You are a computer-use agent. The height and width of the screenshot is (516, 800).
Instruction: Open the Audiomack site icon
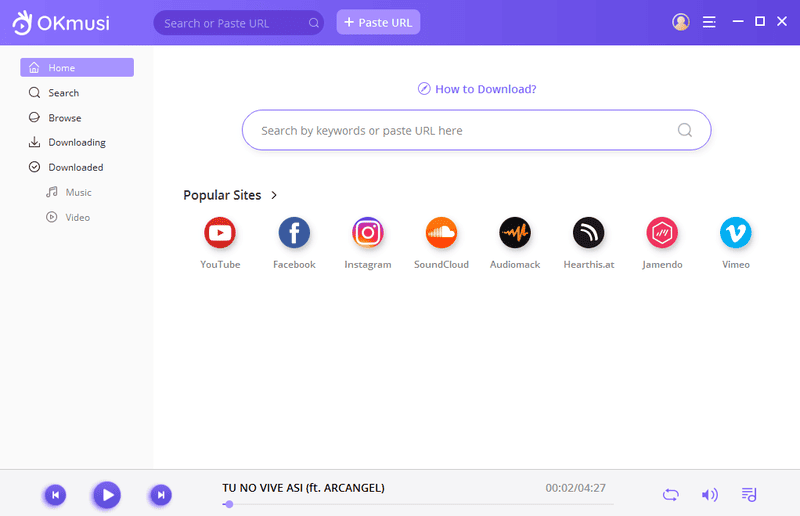(515, 233)
